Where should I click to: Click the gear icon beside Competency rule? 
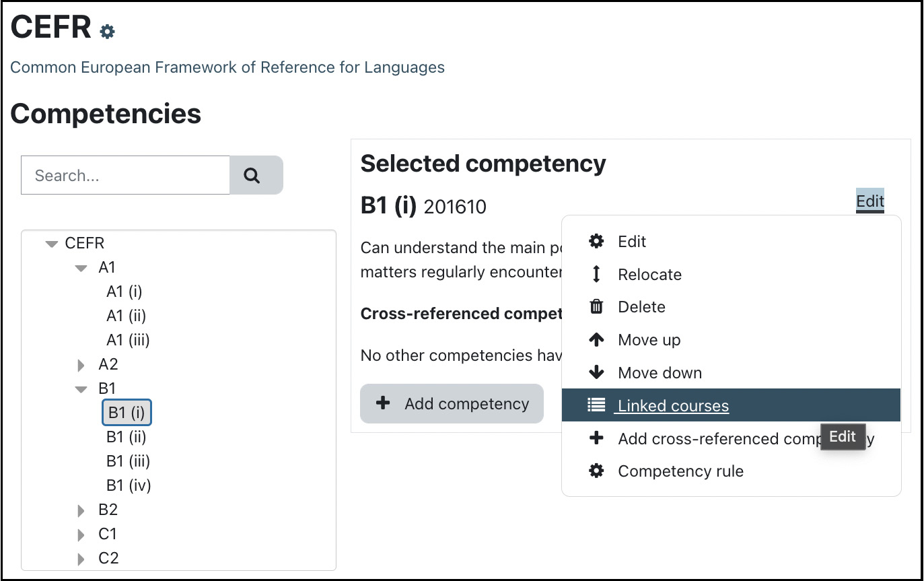[596, 471]
